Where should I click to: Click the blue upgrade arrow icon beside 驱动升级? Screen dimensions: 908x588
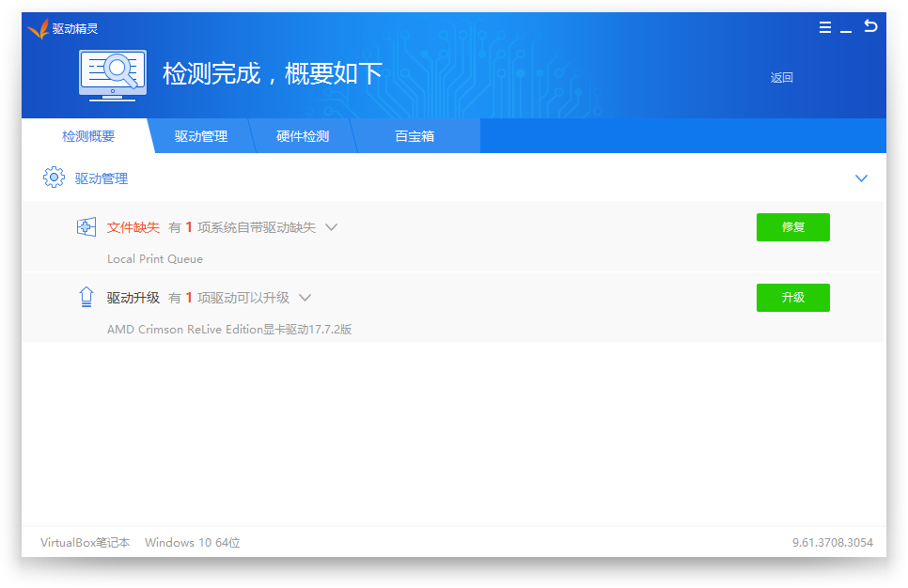point(86,297)
